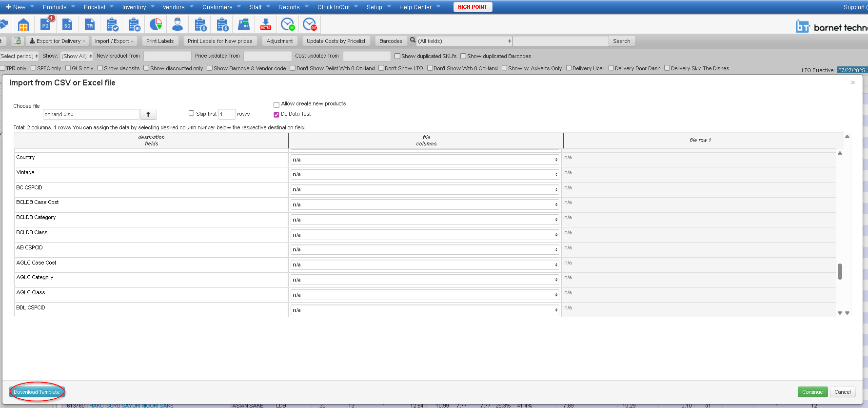Open file column dropdown for Country

pos(425,160)
